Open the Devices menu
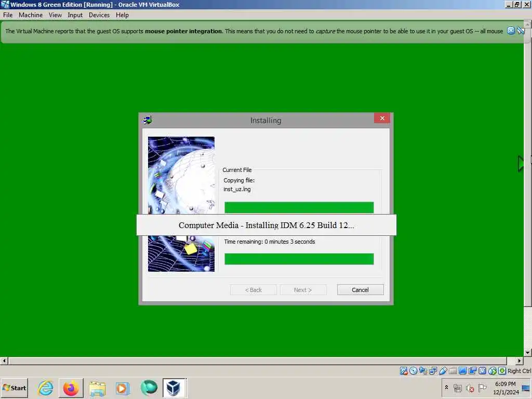 point(99,15)
